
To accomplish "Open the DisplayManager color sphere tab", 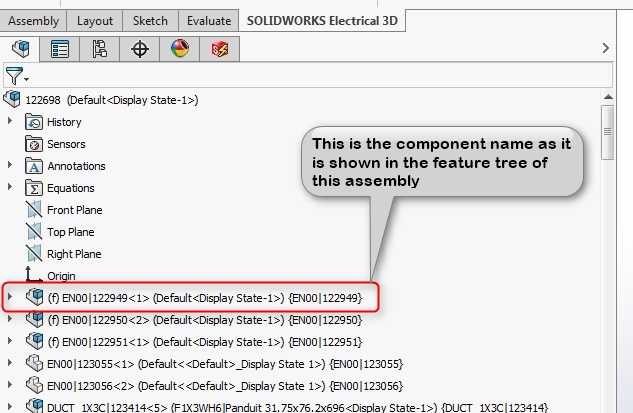I will (x=180, y=48).
